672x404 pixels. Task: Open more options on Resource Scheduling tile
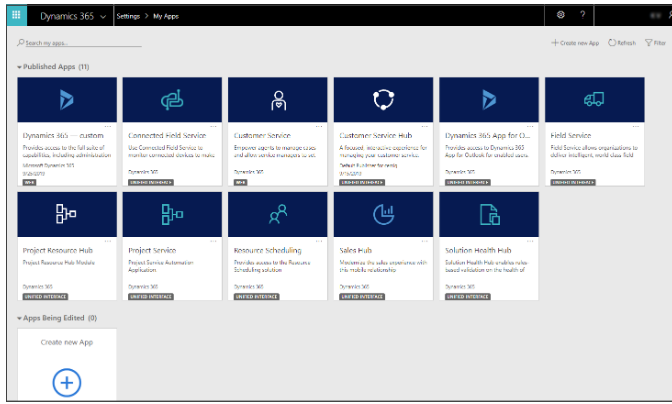pos(319,241)
